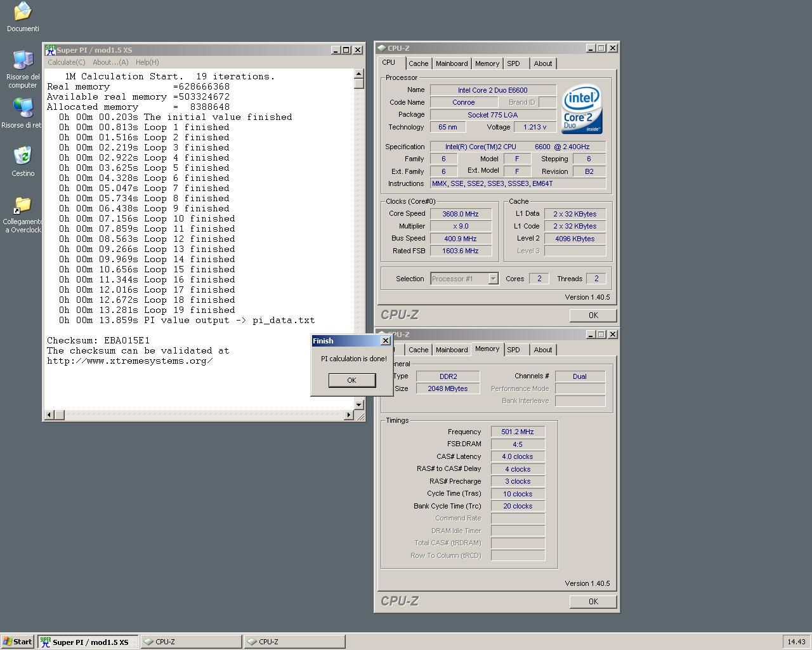The width and height of the screenshot is (812, 650).
Task: Open the Calculate(C) menu in Super PI
Action: pyautogui.click(x=67, y=62)
